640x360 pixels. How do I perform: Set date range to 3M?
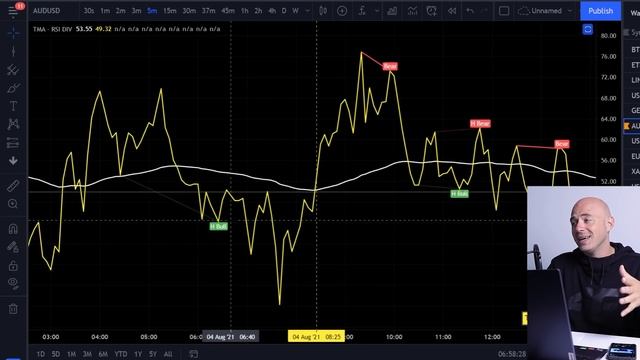point(87,354)
